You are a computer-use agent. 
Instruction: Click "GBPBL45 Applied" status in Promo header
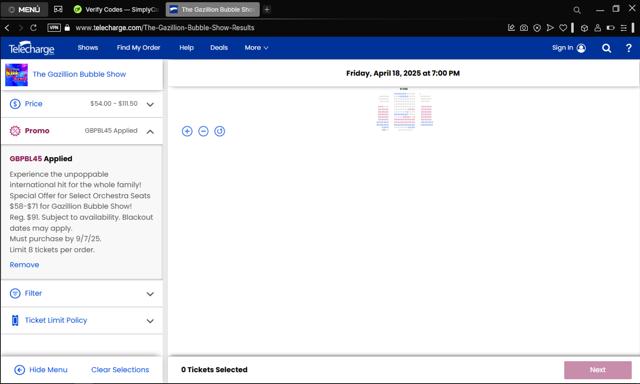coord(111,131)
